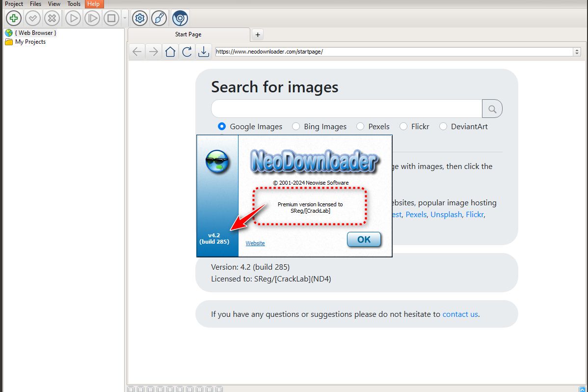Open the View menu
The height and width of the screenshot is (392, 588).
[54, 4]
